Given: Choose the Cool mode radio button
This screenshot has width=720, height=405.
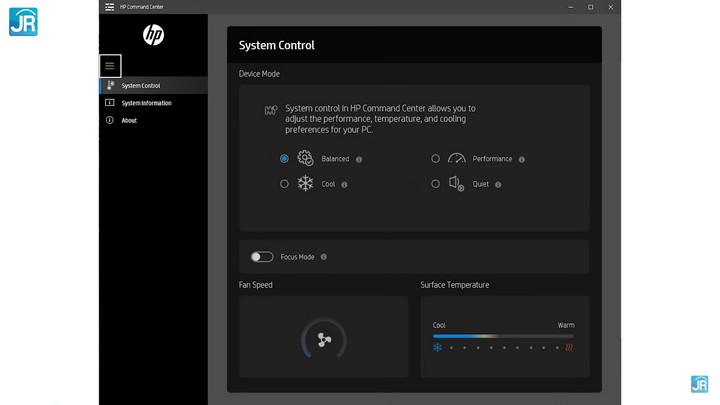Looking at the screenshot, I should pyautogui.click(x=284, y=184).
